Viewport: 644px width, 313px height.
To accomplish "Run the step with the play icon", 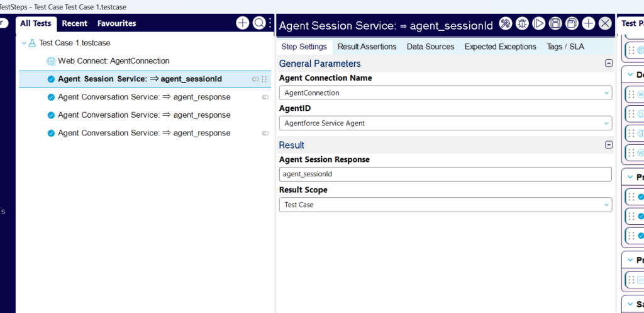I will [538, 24].
